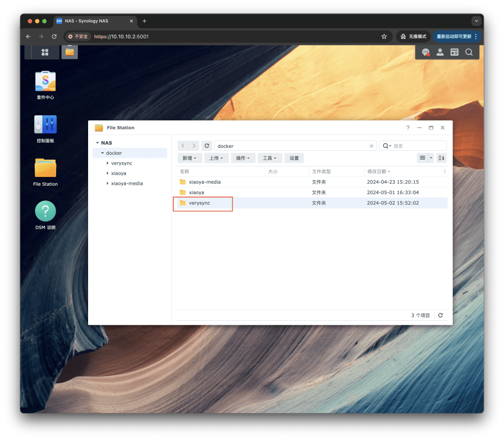Select the NAS - Synology NAS tab

95,21
